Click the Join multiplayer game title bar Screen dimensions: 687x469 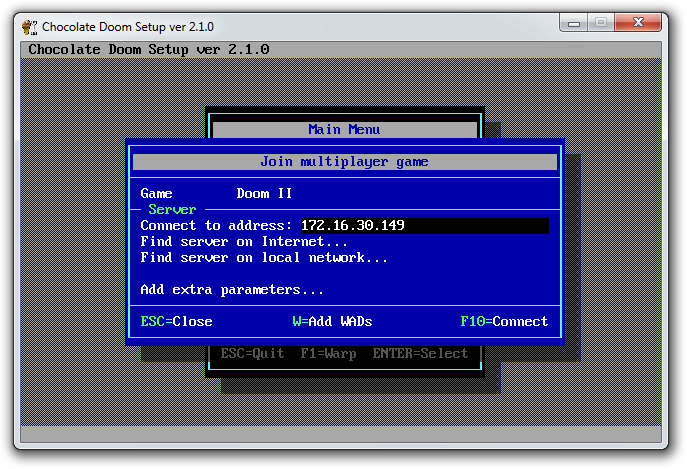344,161
